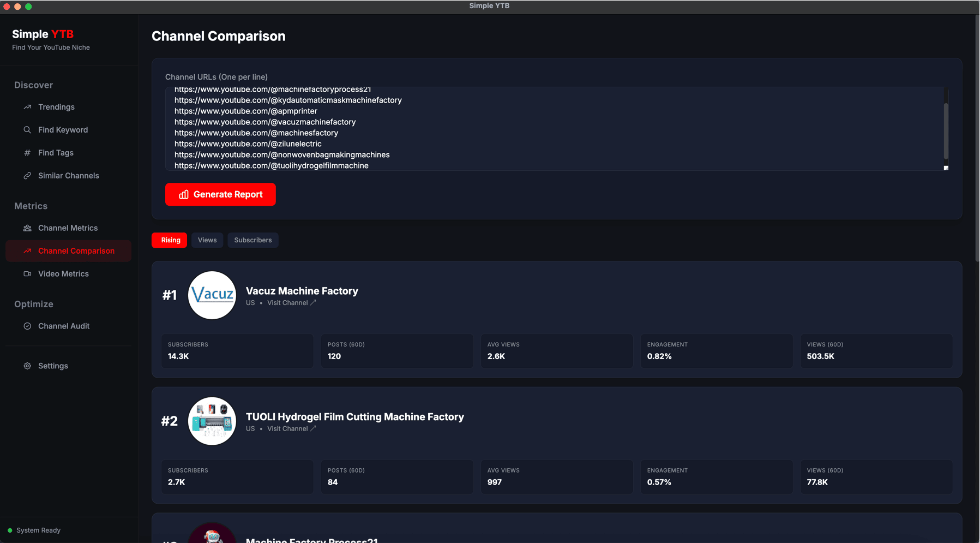Viewport: 980px width, 543px height.
Task: Switch to the Views sorting tab
Action: coord(207,240)
